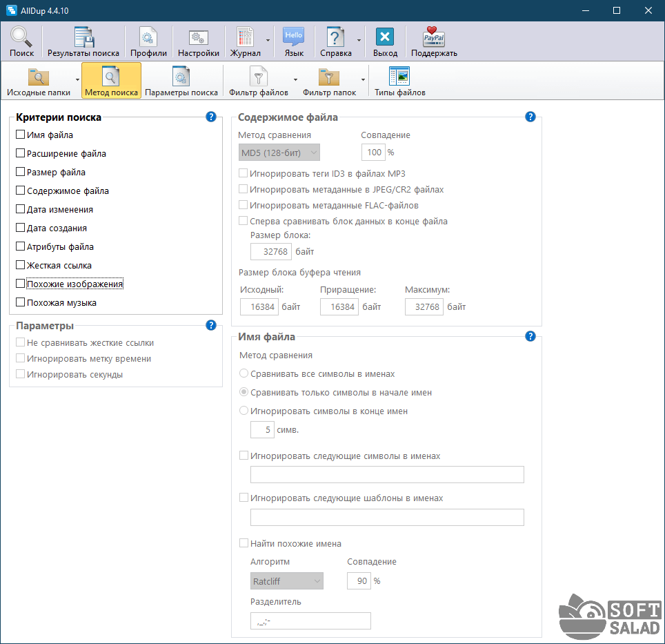The height and width of the screenshot is (644, 665).
Task: Open Настройки gear icon
Action: (x=199, y=37)
